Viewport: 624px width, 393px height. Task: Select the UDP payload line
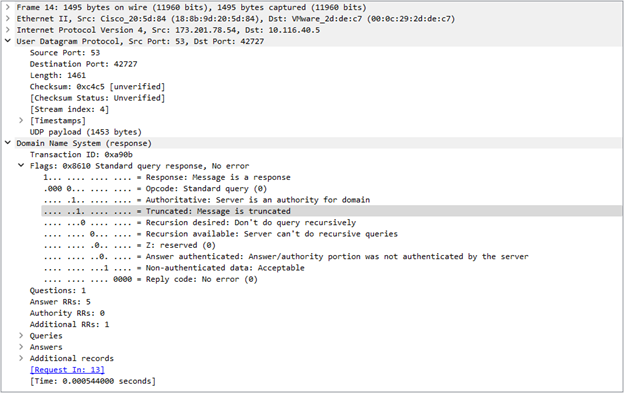(x=86, y=132)
